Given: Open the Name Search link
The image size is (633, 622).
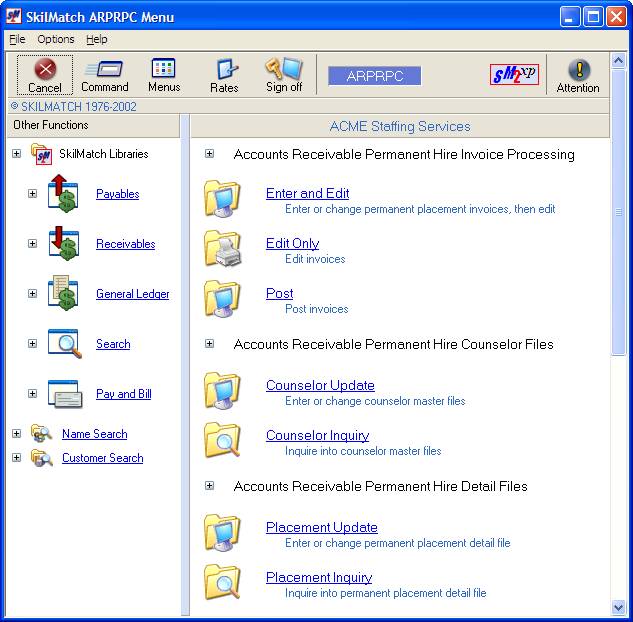Looking at the screenshot, I should pyautogui.click(x=95, y=434).
